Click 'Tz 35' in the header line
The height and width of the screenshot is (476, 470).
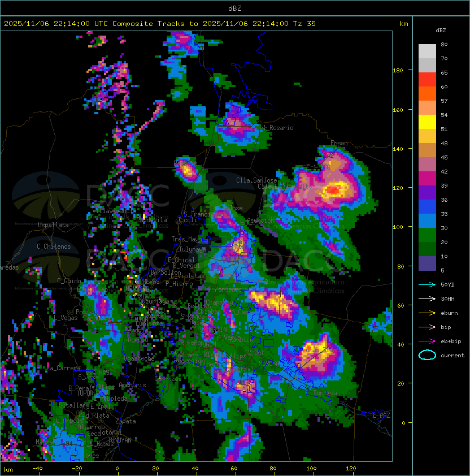304,24
